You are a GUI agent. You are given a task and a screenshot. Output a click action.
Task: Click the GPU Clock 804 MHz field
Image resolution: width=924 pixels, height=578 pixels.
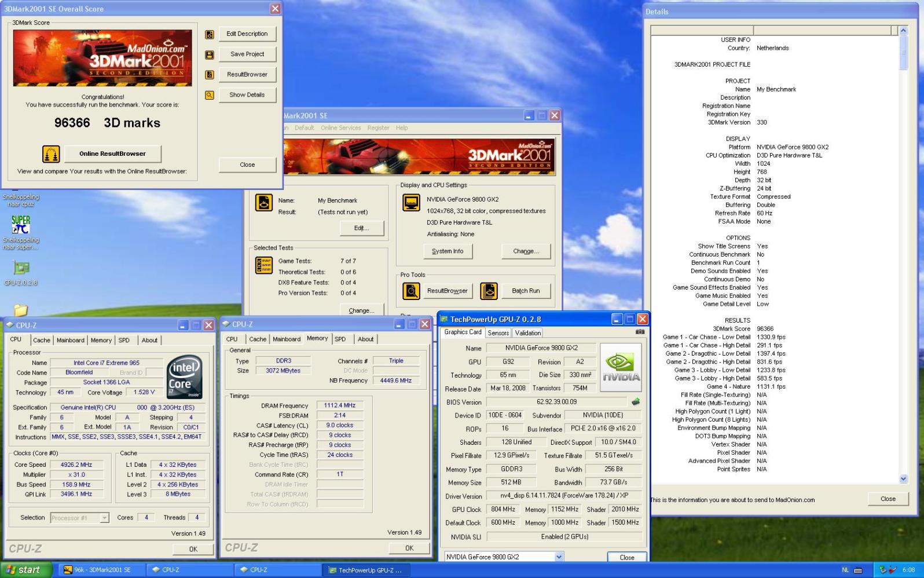(503, 510)
